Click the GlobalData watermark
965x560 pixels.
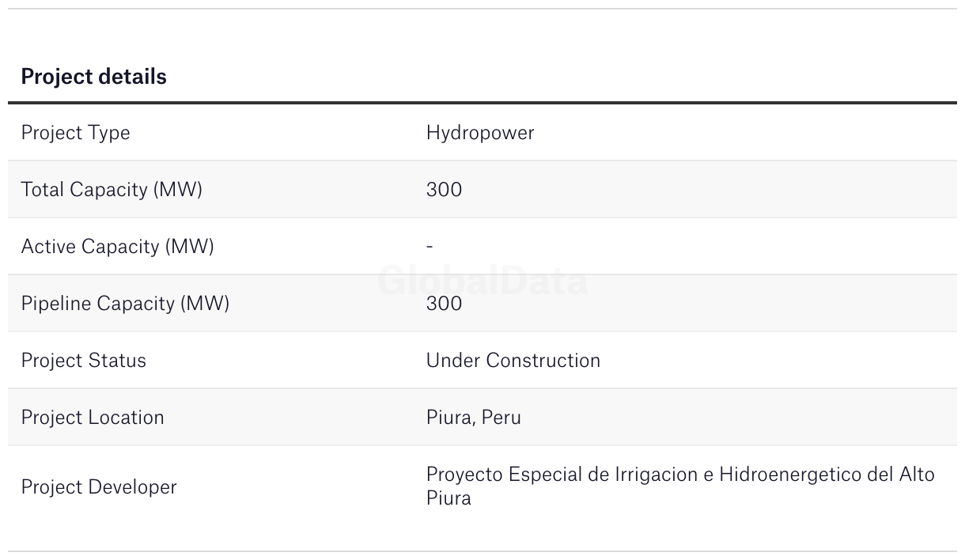point(482,282)
